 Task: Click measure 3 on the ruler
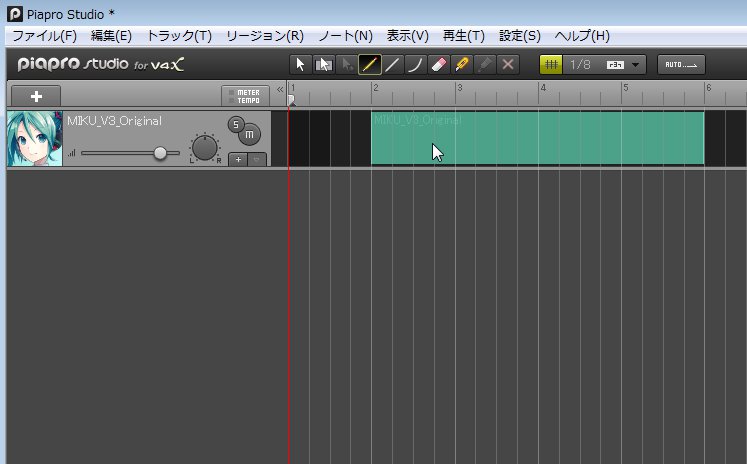(x=460, y=88)
